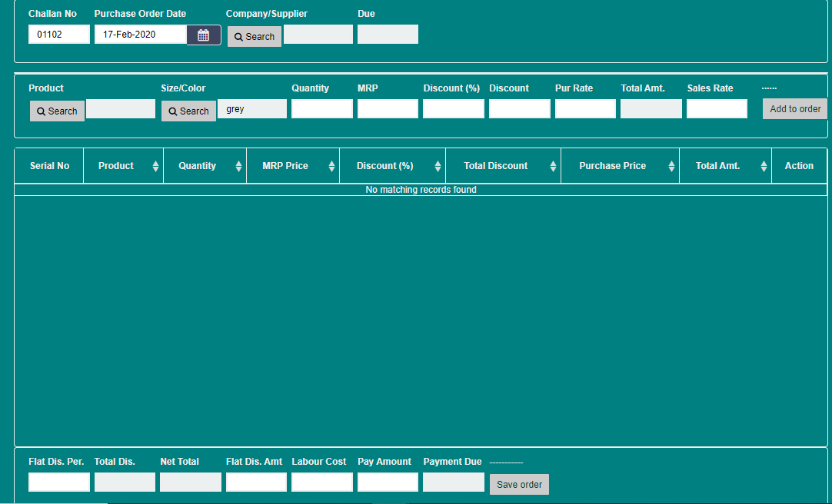Search for a Product
This screenshot has height=504, width=832.
coord(58,111)
